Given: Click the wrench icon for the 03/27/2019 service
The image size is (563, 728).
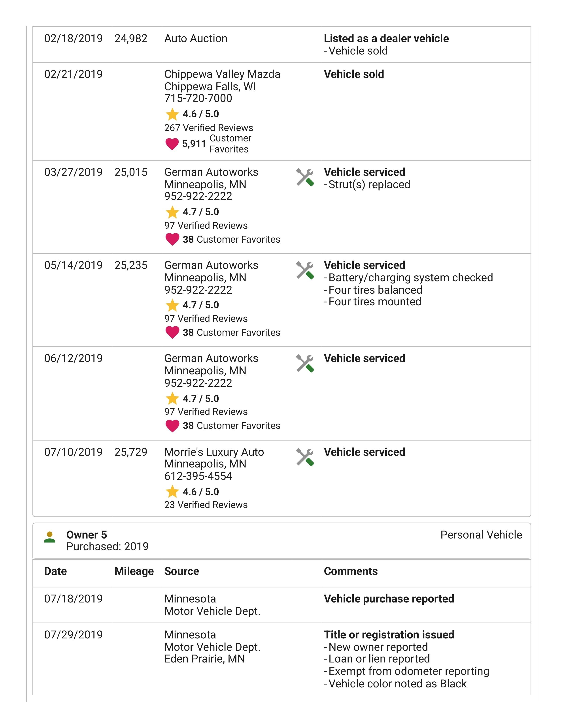Looking at the screenshot, I should [305, 177].
